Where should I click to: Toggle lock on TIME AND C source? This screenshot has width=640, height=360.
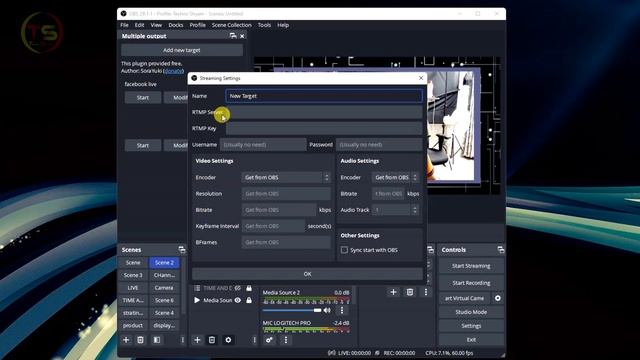[249, 288]
